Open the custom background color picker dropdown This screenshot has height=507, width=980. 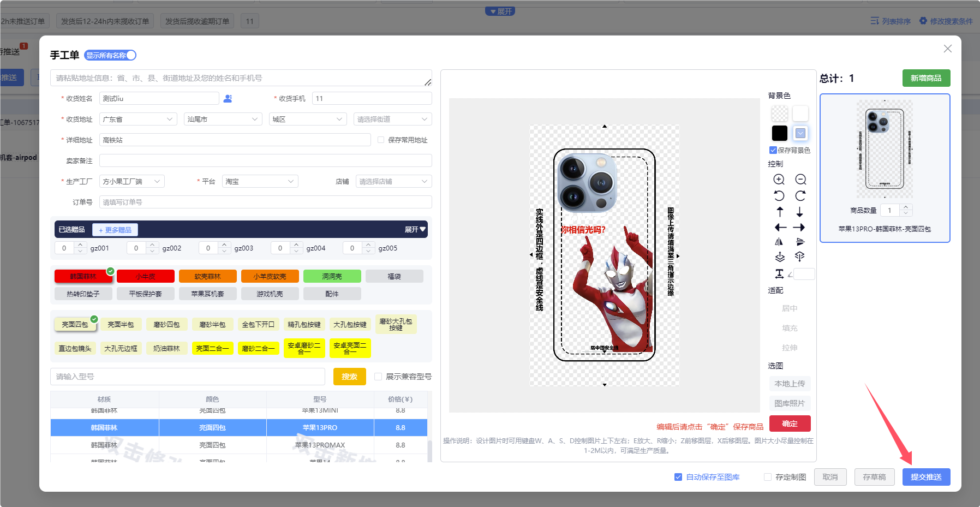tap(800, 133)
